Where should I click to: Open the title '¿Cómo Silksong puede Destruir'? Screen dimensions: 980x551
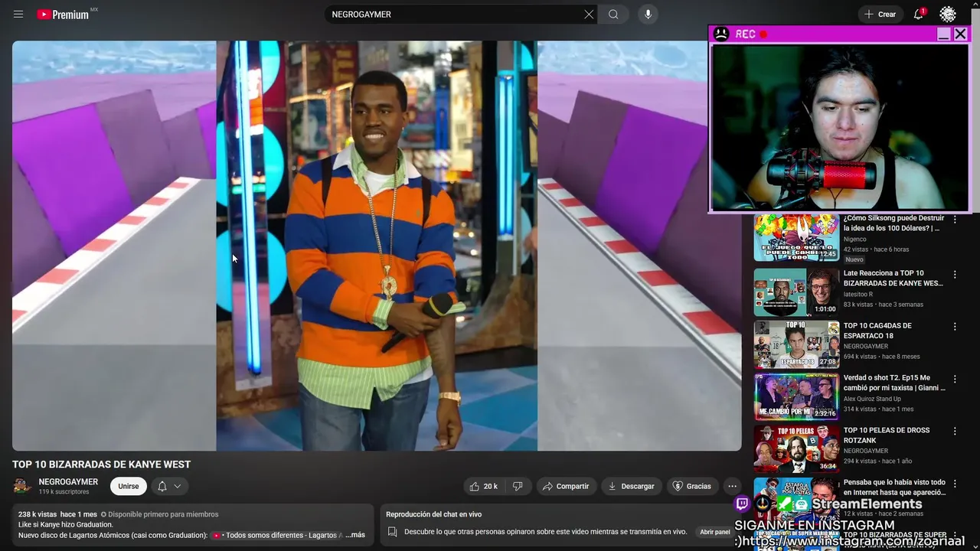coord(893,223)
